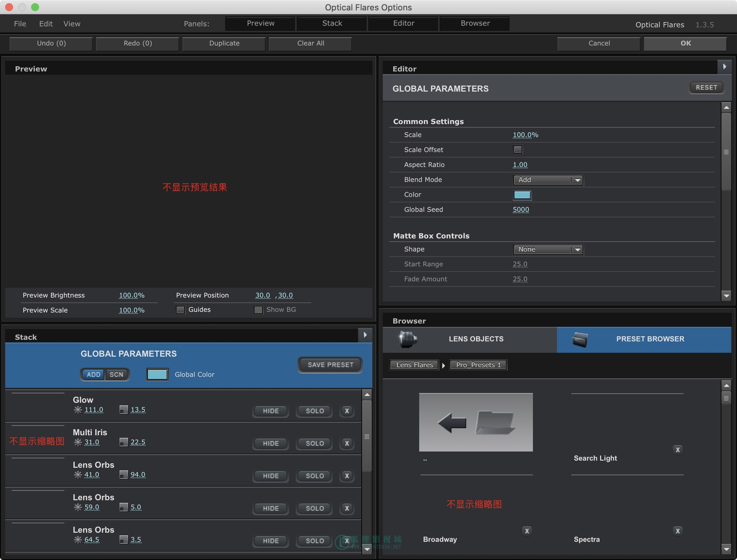This screenshot has width=737, height=560.
Task: Expand the Editor panel options arrow
Action: (x=725, y=67)
